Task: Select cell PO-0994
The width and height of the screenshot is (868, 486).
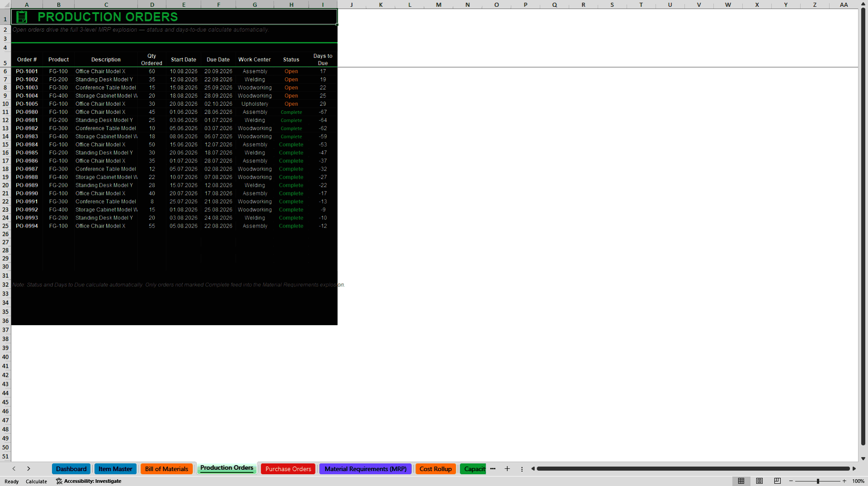Action: point(27,226)
